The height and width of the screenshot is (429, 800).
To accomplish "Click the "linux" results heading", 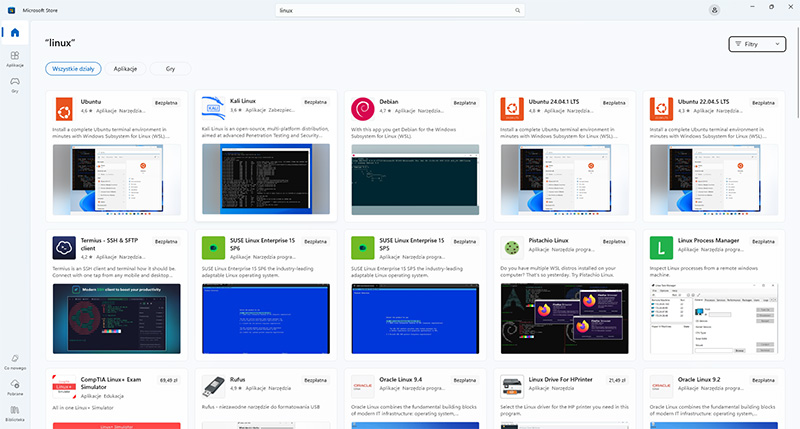I will [60, 43].
